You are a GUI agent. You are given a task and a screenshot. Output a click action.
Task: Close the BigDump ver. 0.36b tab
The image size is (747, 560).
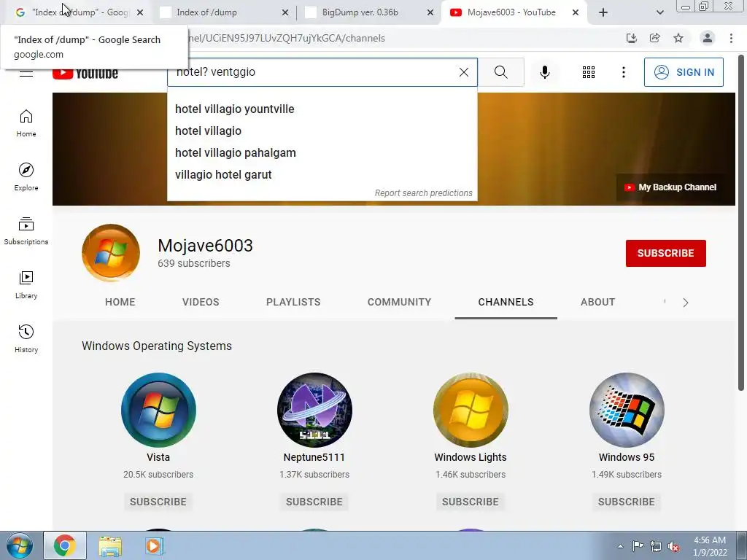click(430, 12)
